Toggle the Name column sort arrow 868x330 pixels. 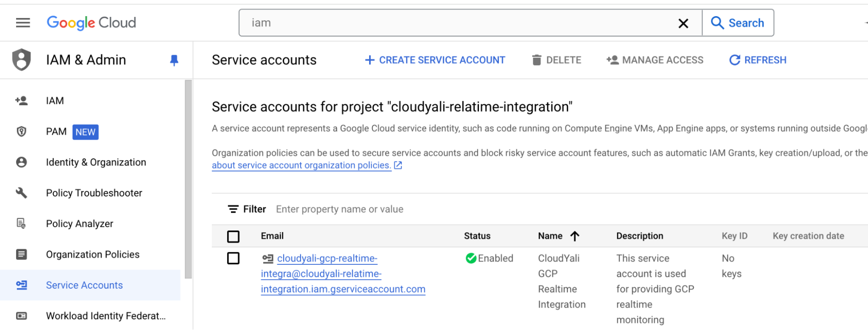click(574, 236)
